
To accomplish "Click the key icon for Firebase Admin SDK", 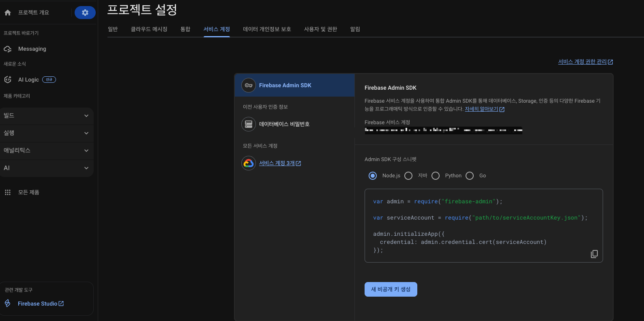I will 249,85.
